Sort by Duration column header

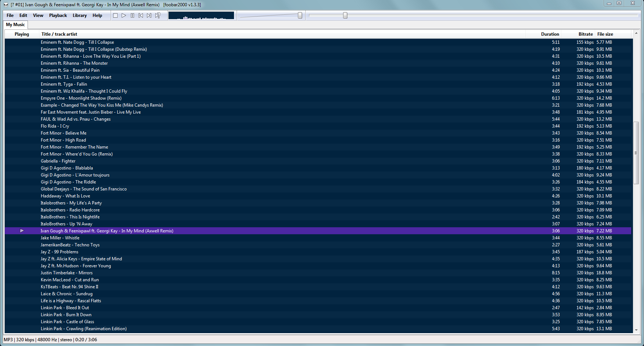pyautogui.click(x=544, y=34)
